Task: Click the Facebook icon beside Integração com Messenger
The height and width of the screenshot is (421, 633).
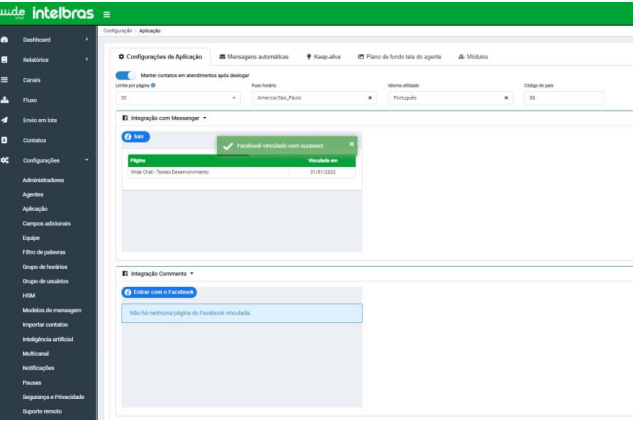Action: (125, 118)
